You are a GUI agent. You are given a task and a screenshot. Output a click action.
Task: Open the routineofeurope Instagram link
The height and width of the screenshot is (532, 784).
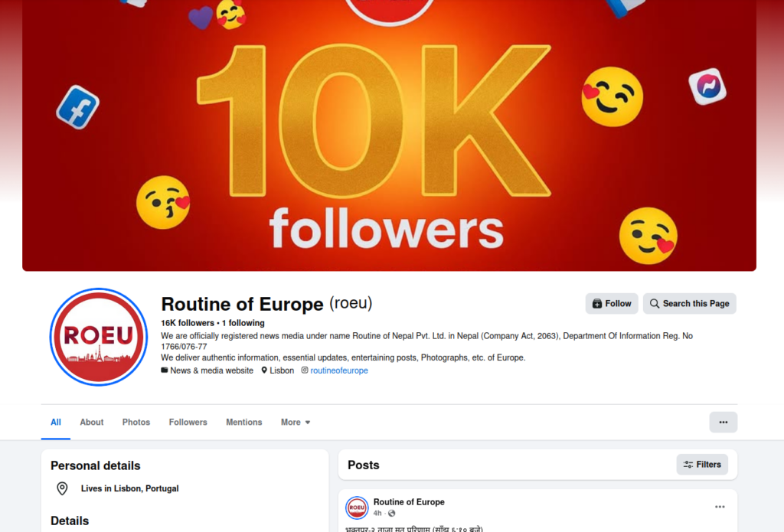click(339, 370)
